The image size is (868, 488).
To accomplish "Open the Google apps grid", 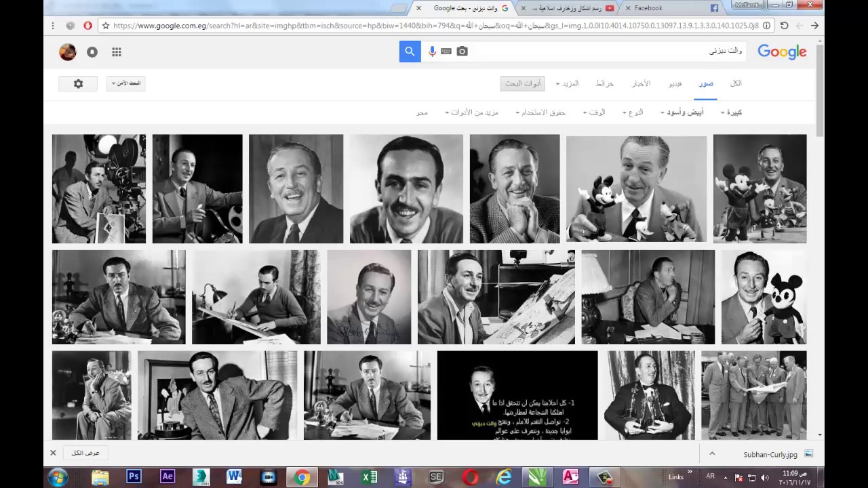I will (x=117, y=52).
